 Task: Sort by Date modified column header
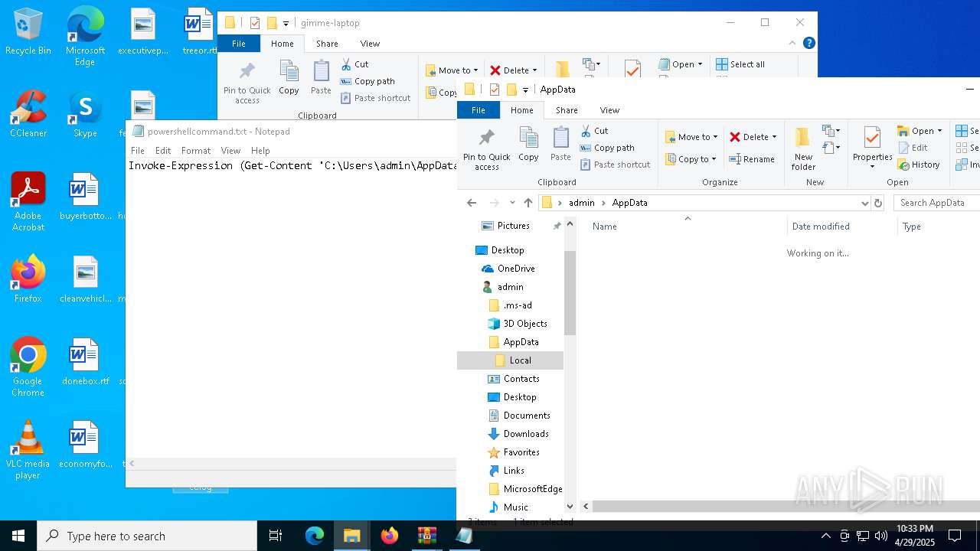841,227
